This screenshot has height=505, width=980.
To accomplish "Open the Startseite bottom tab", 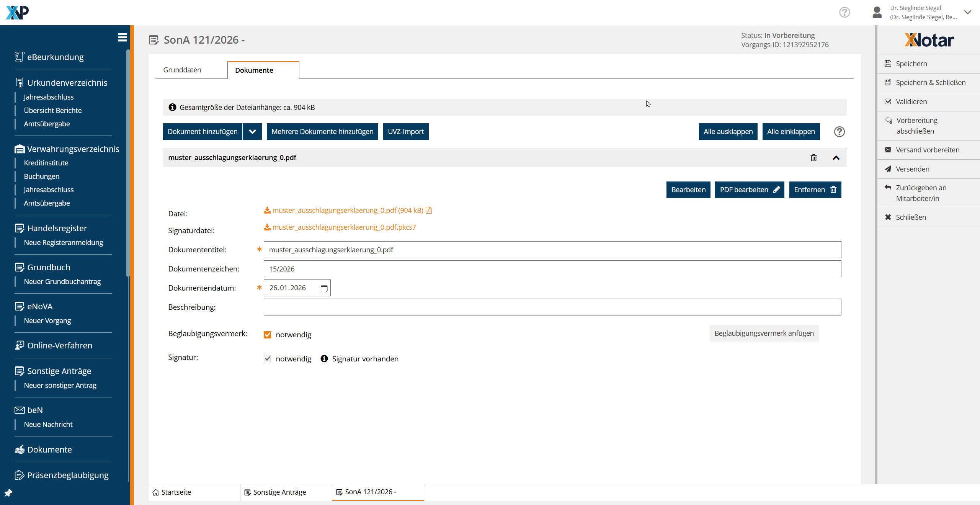I will pyautogui.click(x=176, y=492).
